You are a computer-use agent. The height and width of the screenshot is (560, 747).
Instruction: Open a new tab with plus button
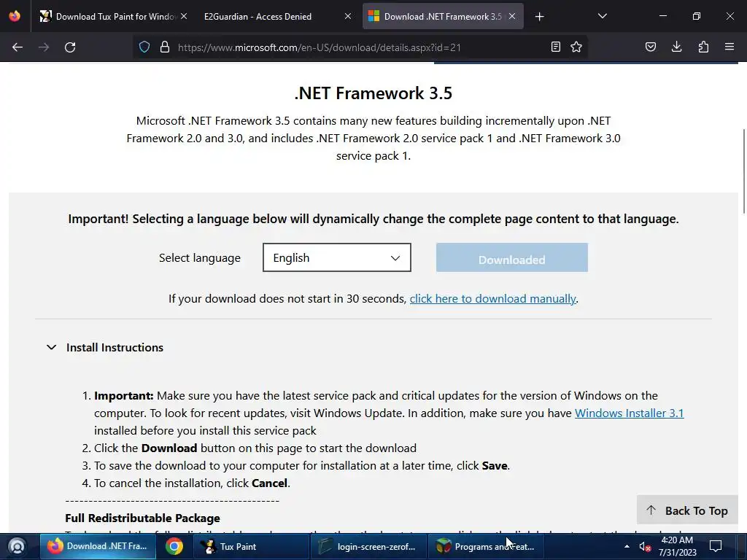(539, 17)
